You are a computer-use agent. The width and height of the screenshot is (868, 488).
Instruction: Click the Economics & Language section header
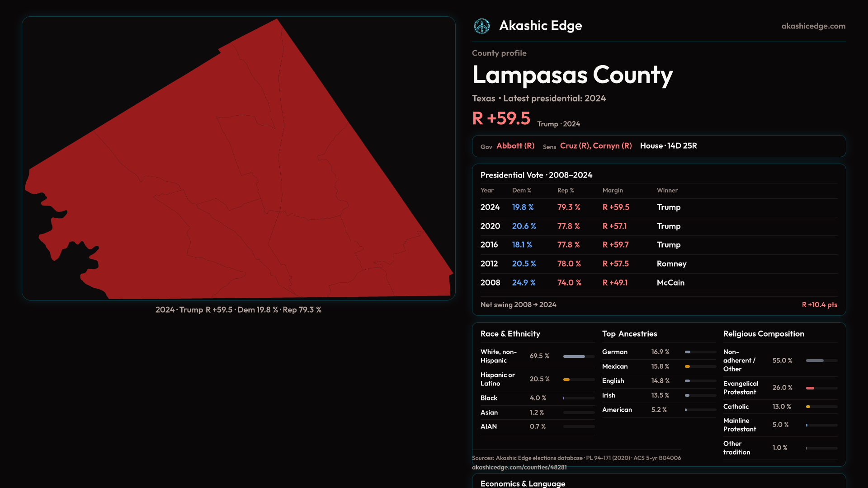pyautogui.click(x=523, y=483)
